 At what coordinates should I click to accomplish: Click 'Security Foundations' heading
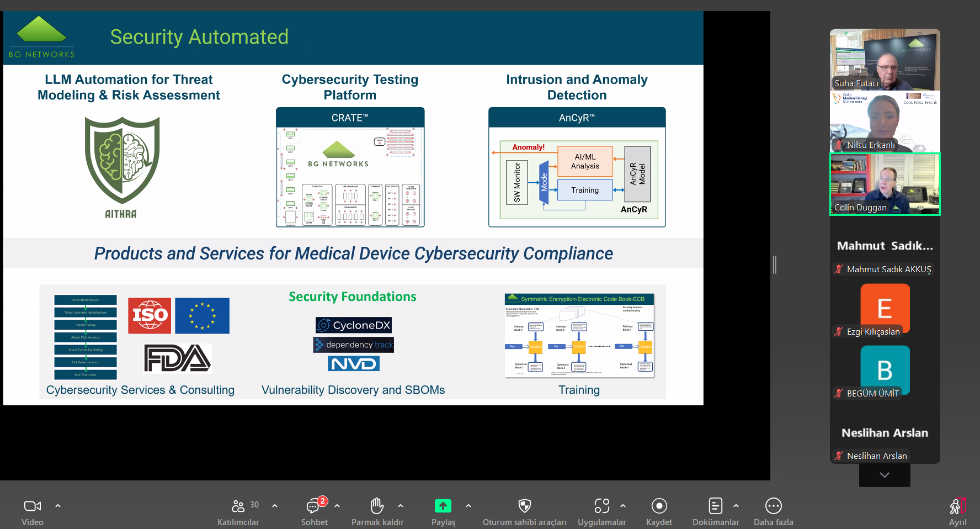(353, 297)
